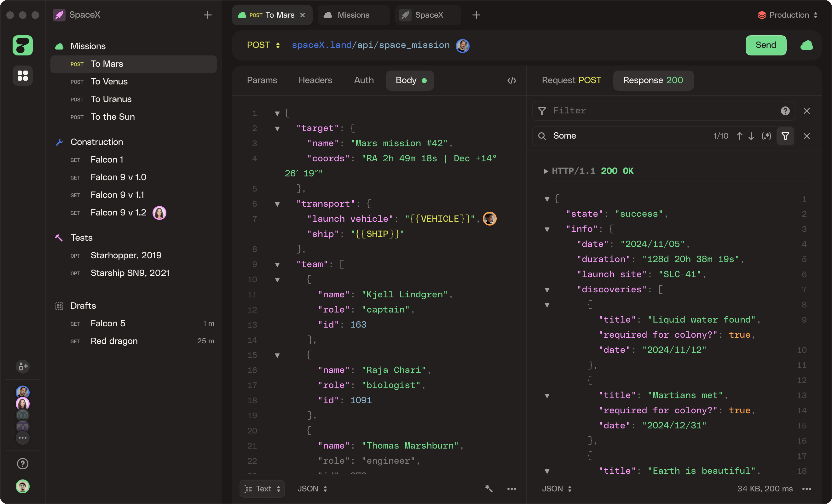Collapse the "team" array in body
Viewport: 832px width, 504px height.
pos(277,265)
